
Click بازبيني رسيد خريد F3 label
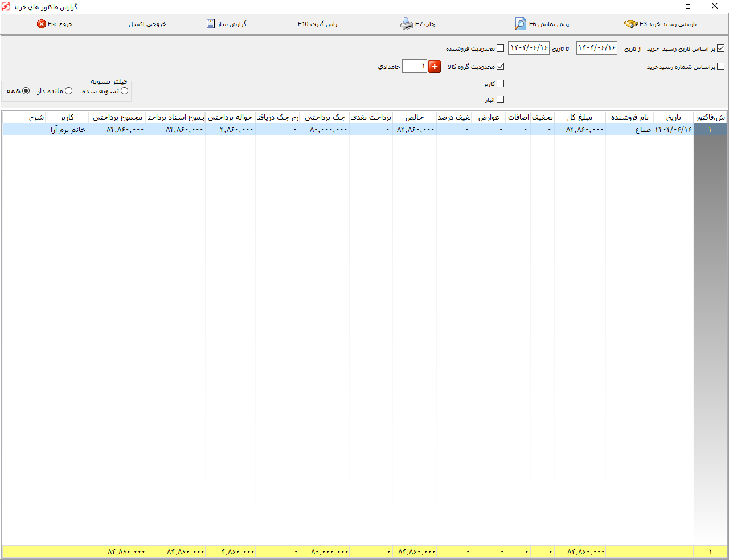pyautogui.click(x=668, y=24)
